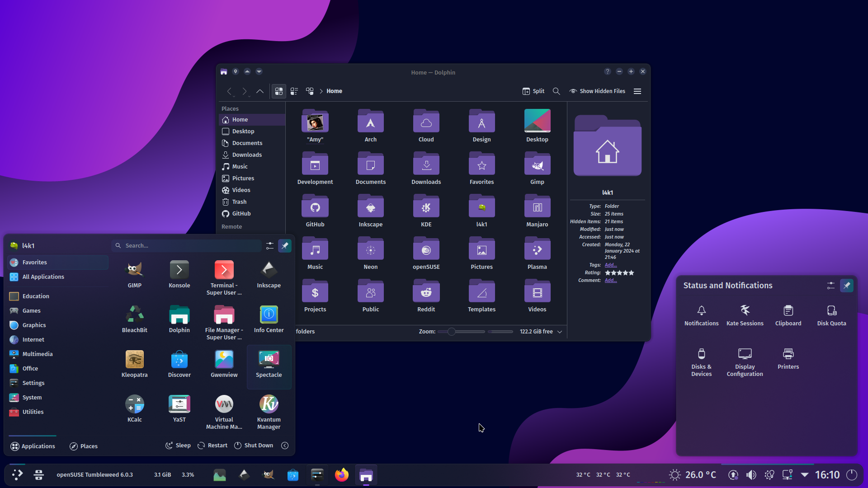Screen dimensions: 868x488
Task: Click the Shut Down button
Action: click(x=254, y=445)
